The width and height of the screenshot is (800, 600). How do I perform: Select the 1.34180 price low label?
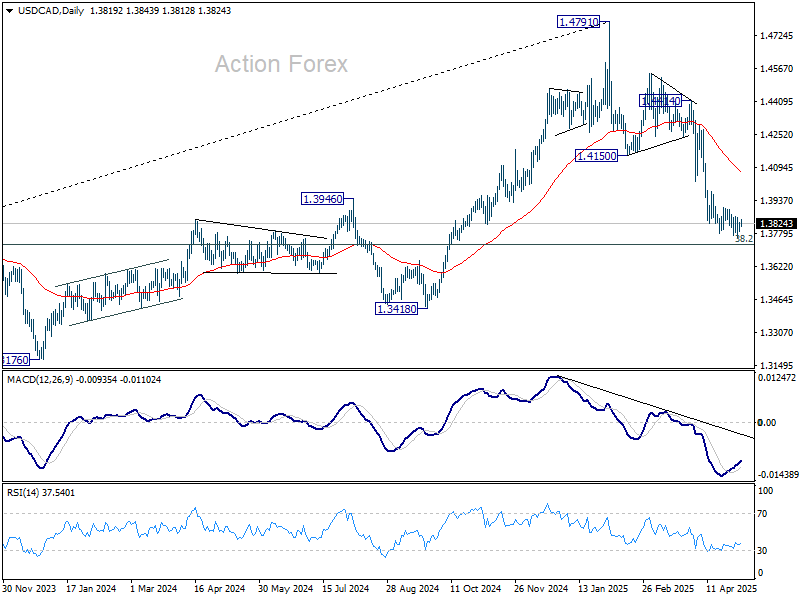[396, 309]
